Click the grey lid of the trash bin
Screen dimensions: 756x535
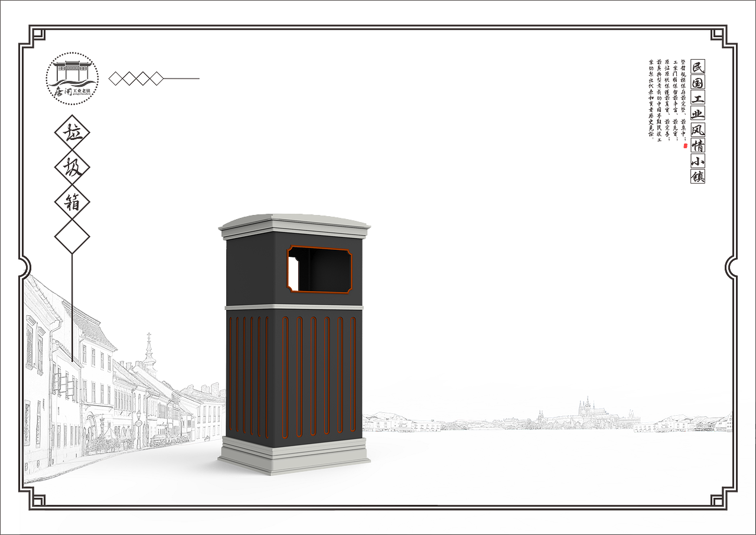point(294,226)
